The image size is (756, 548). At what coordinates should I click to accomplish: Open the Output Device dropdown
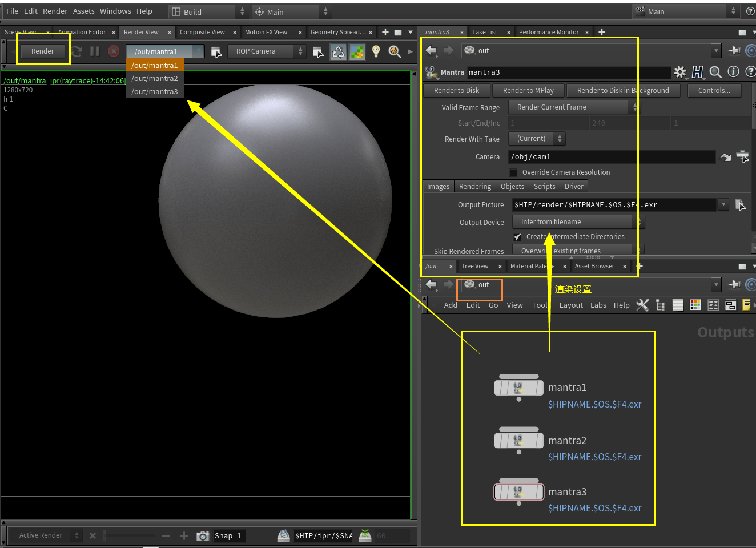578,222
